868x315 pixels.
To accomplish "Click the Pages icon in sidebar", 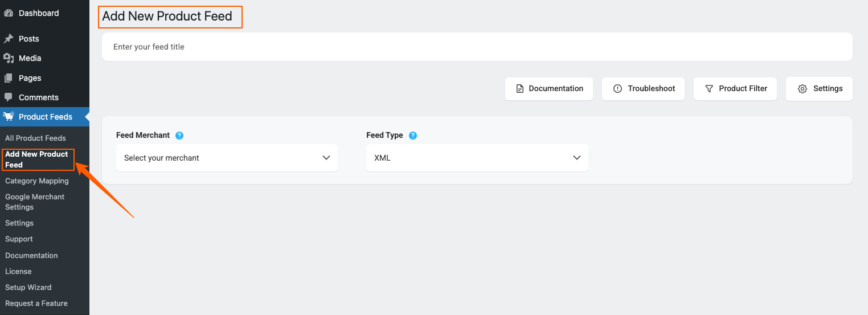I will point(9,78).
